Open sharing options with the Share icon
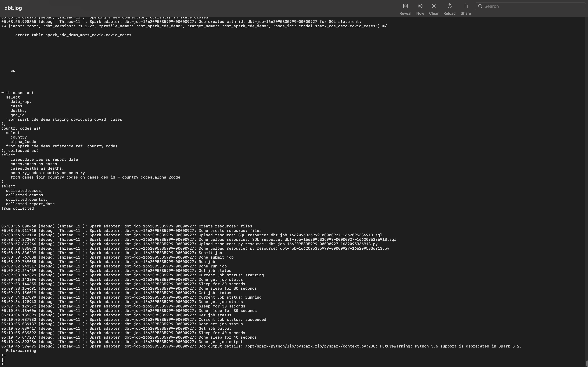This screenshot has width=588, height=367. pyautogui.click(x=465, y=6)
